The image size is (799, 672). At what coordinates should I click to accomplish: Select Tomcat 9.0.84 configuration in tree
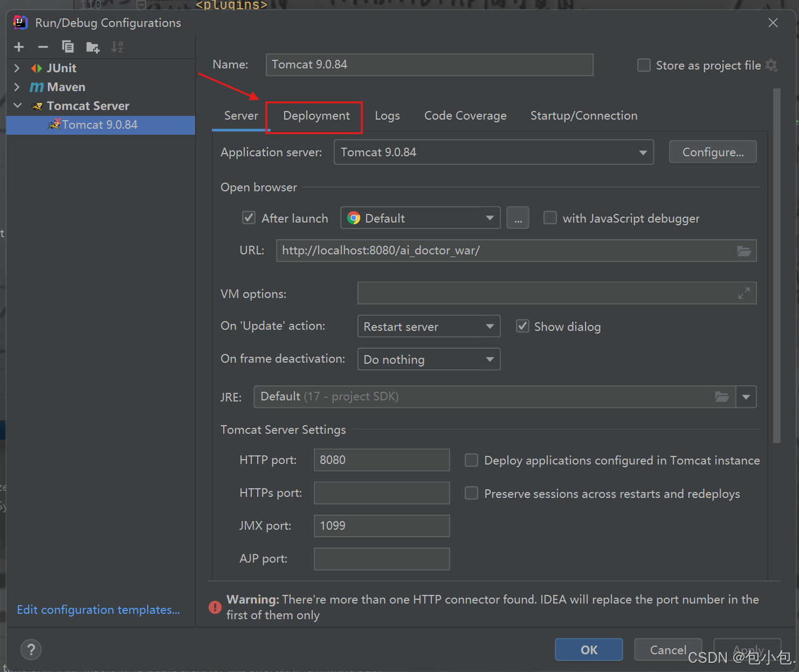pyautogui.click(x=101, y=125)
